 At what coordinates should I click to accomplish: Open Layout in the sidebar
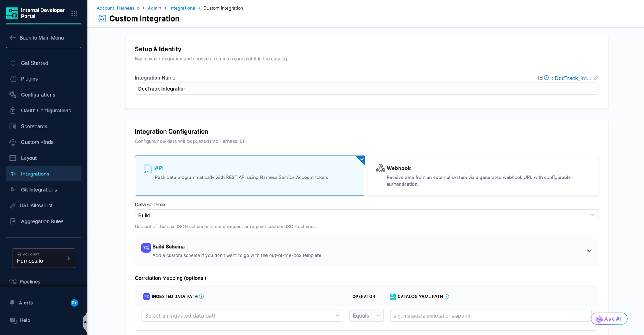pyautogui.click(x=44, y=158)
